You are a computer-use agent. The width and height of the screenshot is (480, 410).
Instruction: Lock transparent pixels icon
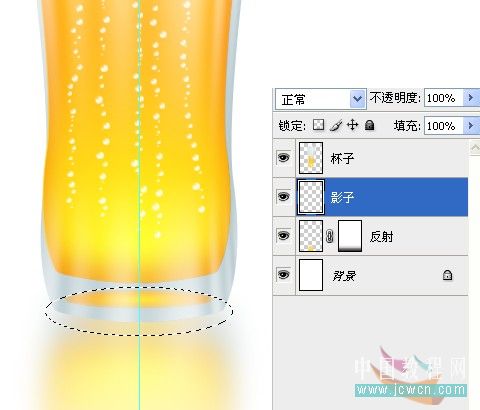(319, 125)
